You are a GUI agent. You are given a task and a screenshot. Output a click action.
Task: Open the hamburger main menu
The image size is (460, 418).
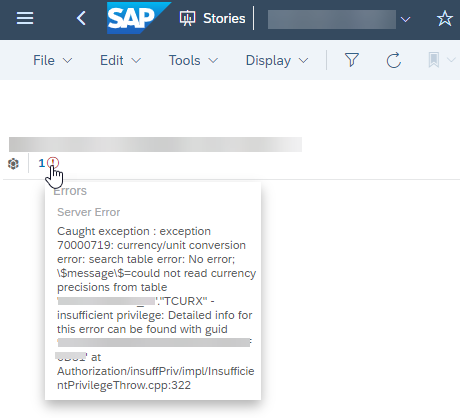[25, 18]
